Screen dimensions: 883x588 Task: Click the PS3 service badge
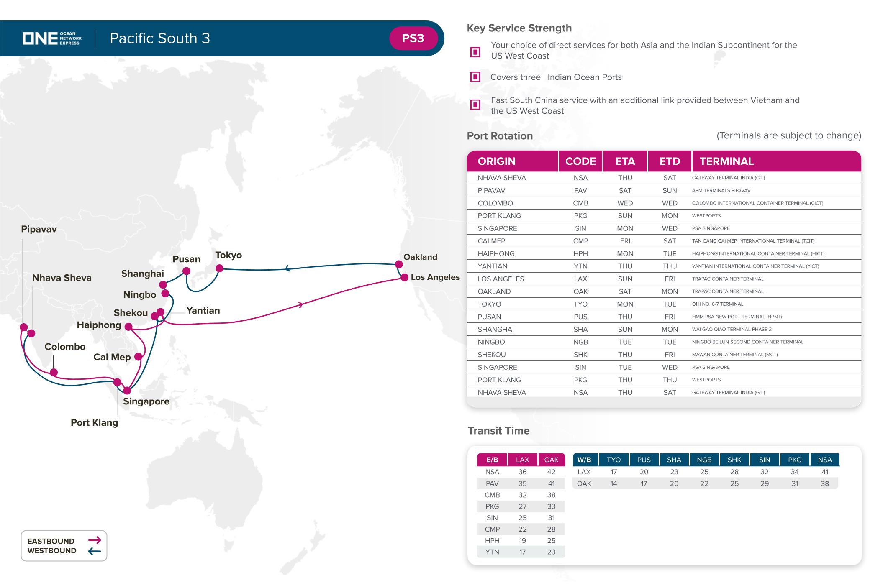413,38
